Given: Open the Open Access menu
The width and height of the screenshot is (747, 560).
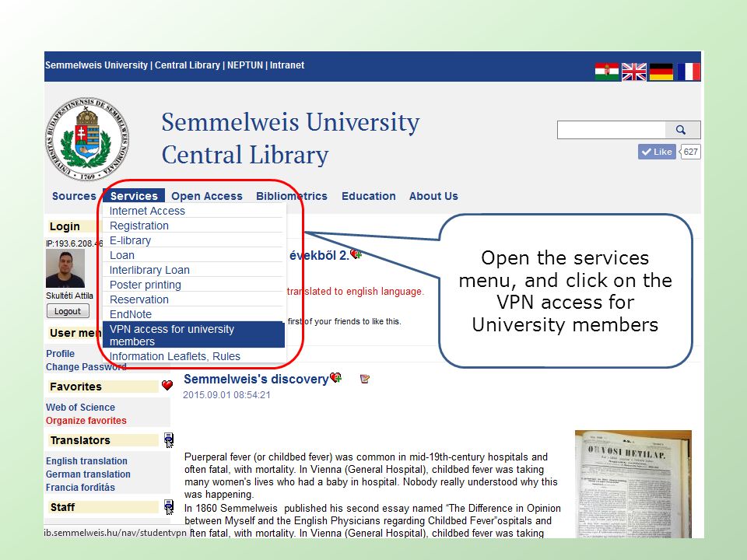Looking at the screenshot, I should pyautogui.click(x=207, y=196).
